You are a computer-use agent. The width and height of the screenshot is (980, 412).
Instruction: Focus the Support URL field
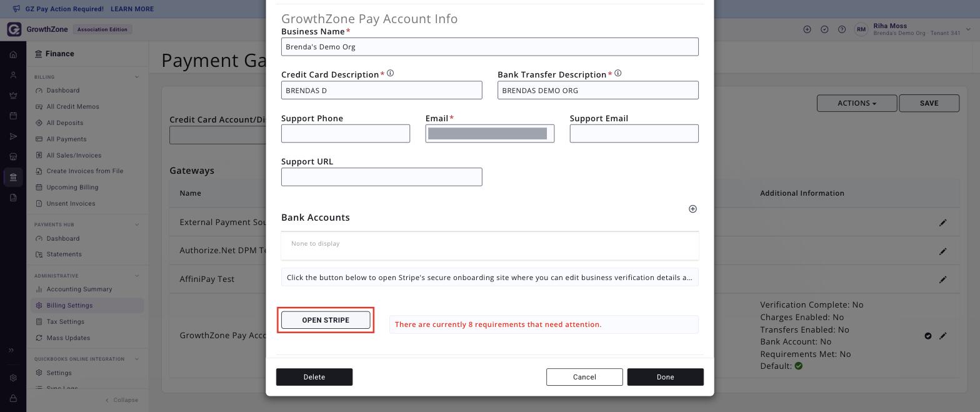[382, 177]
